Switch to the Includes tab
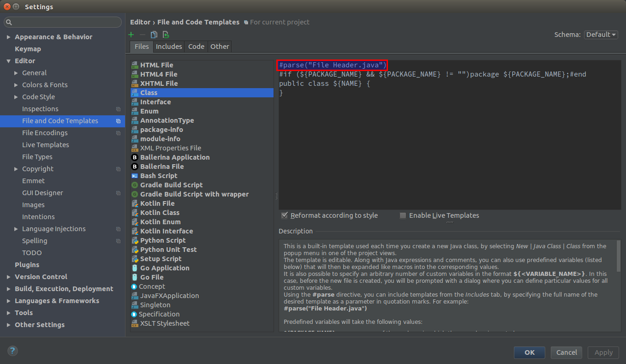Screen dimensions: 626x364 (169, 46)
